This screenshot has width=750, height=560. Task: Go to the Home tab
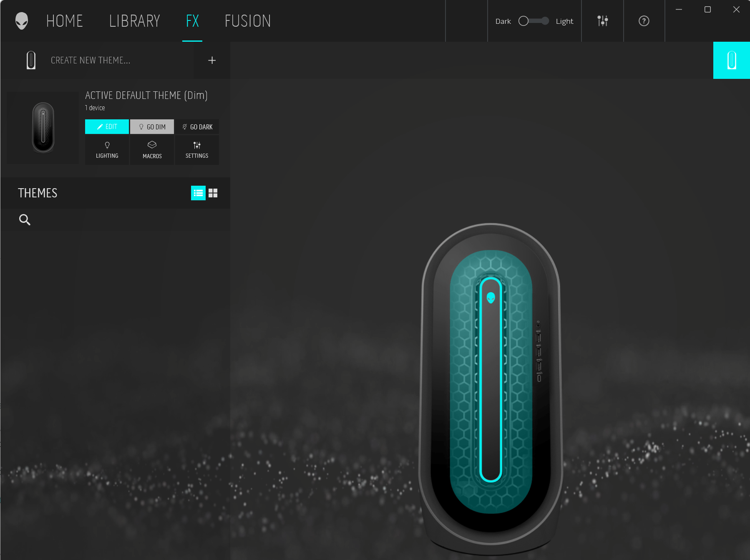click(65, 21)
